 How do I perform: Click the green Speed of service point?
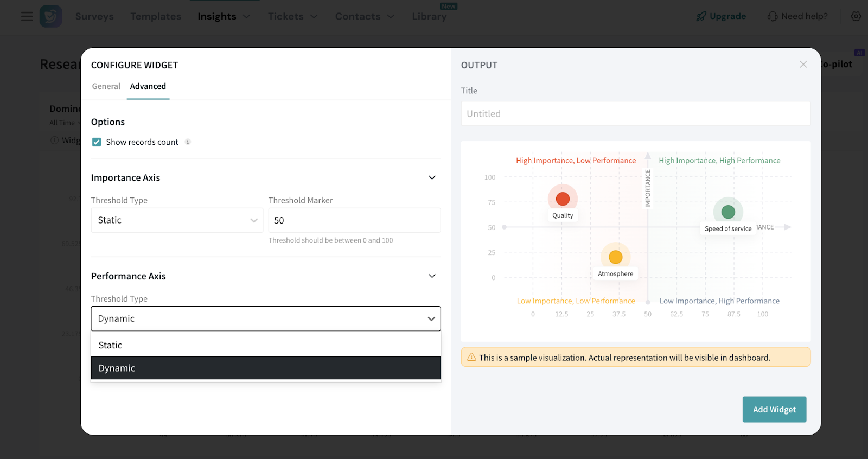tap(728, 212)
